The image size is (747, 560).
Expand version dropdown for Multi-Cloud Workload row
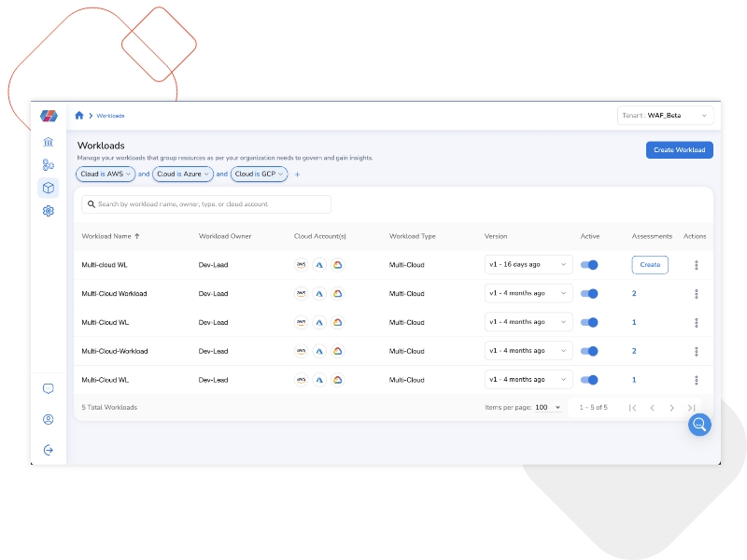coord(529,293)
